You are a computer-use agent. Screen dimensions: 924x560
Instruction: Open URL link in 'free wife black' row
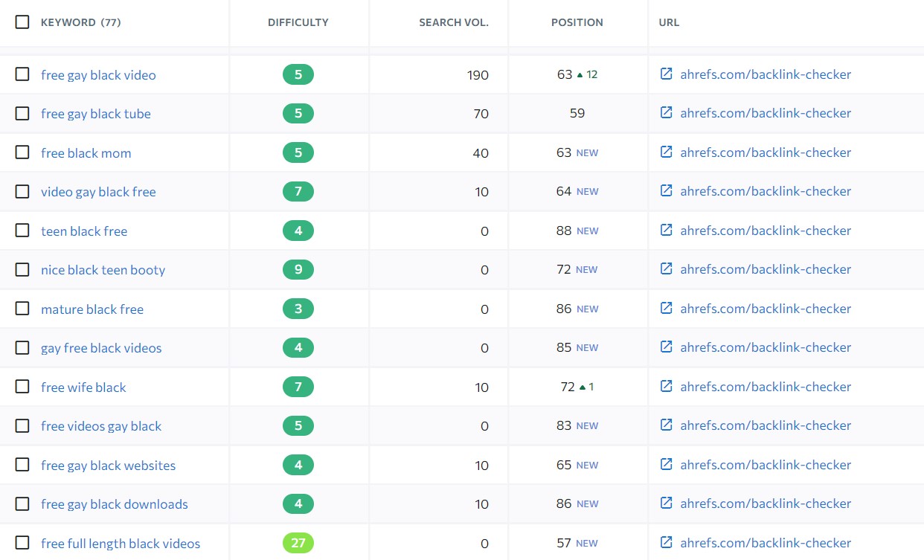coord(766,387)
